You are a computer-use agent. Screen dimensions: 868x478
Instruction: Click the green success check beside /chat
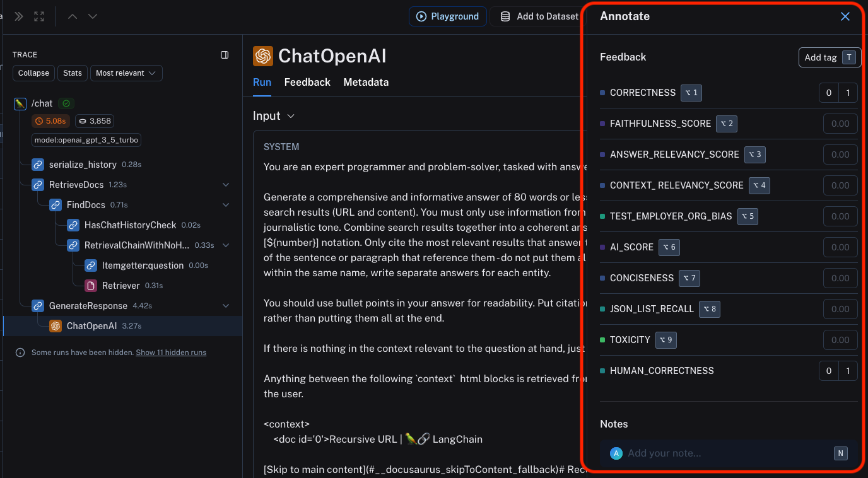66,103
